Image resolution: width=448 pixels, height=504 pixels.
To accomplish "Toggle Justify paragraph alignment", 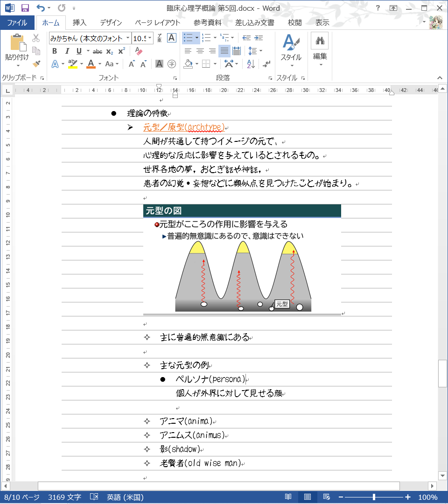I will [224, 51].
